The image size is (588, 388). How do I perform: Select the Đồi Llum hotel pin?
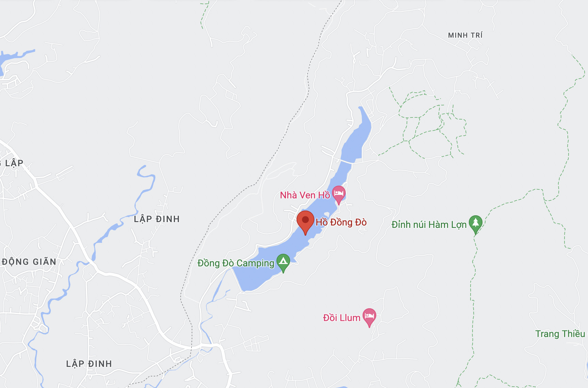point(369,317)
